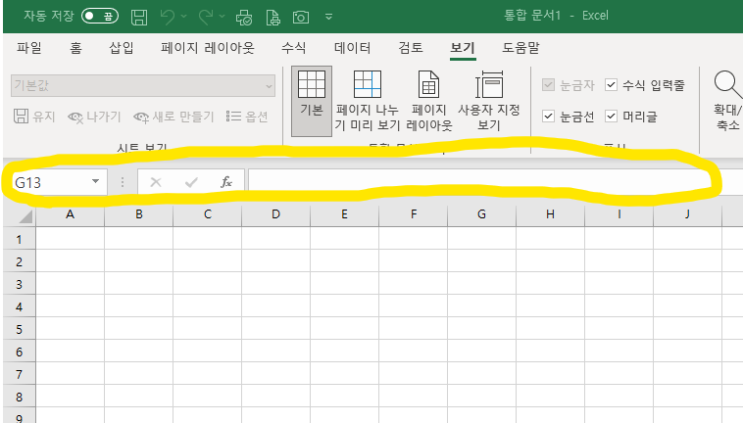Open the Redo history dropdown arrow
The image size is (743, 423).
click(222, 17)
